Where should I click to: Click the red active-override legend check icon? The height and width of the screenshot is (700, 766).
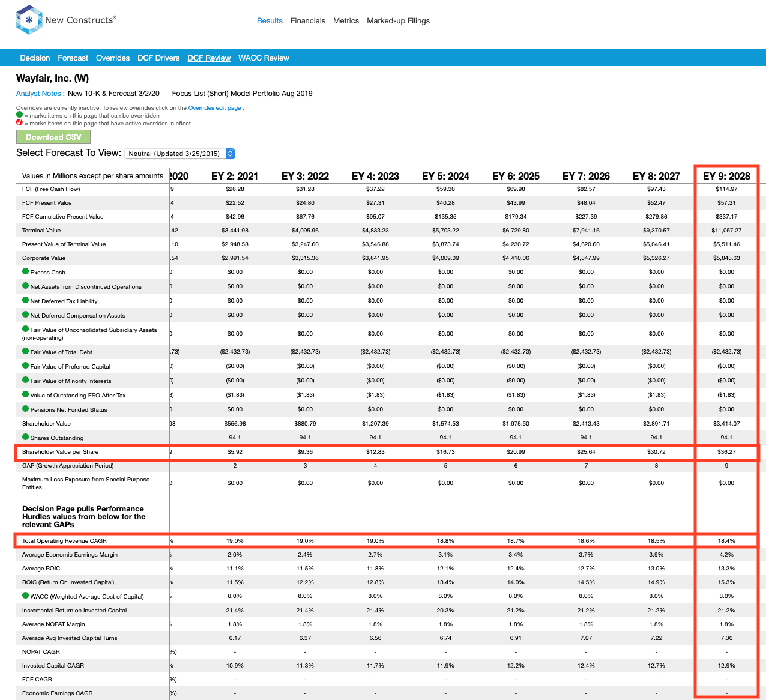[19, 122]
